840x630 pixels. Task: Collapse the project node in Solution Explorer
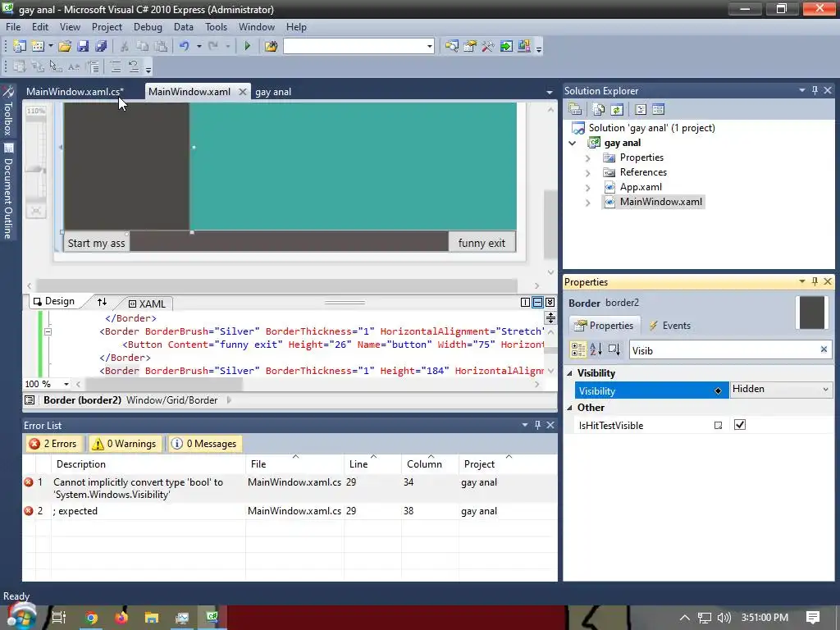pyautogui.click(x=572, y=143)
